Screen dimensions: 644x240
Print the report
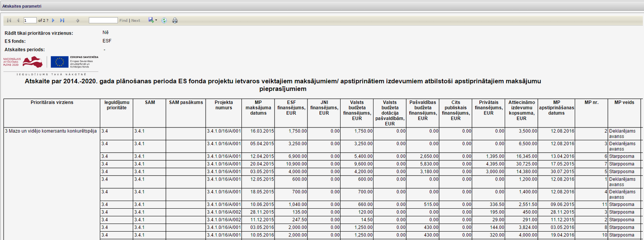pyautogui.click(x=175, y=21)
